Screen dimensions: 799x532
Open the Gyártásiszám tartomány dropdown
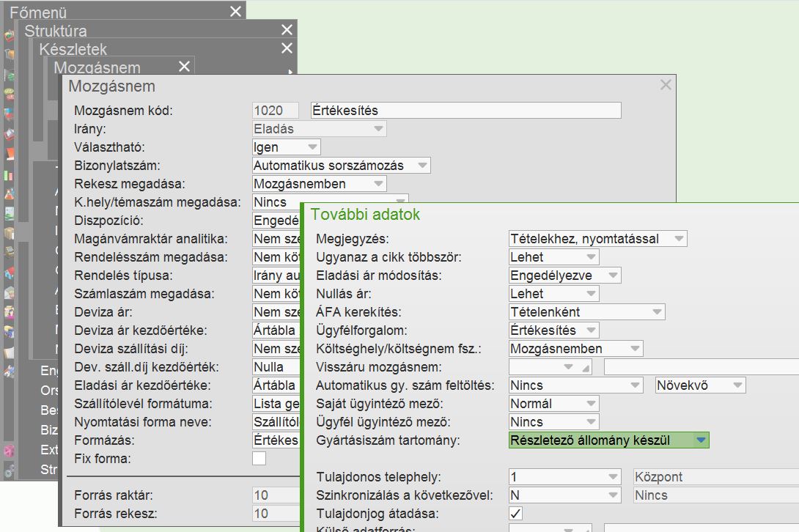point(701,440)
